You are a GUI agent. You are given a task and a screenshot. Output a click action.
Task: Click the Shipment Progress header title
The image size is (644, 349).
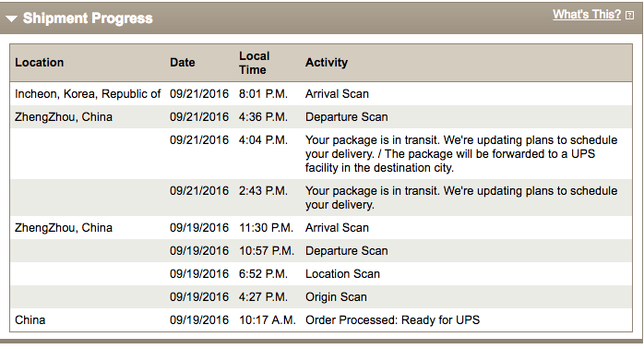[x=88, y=18]
